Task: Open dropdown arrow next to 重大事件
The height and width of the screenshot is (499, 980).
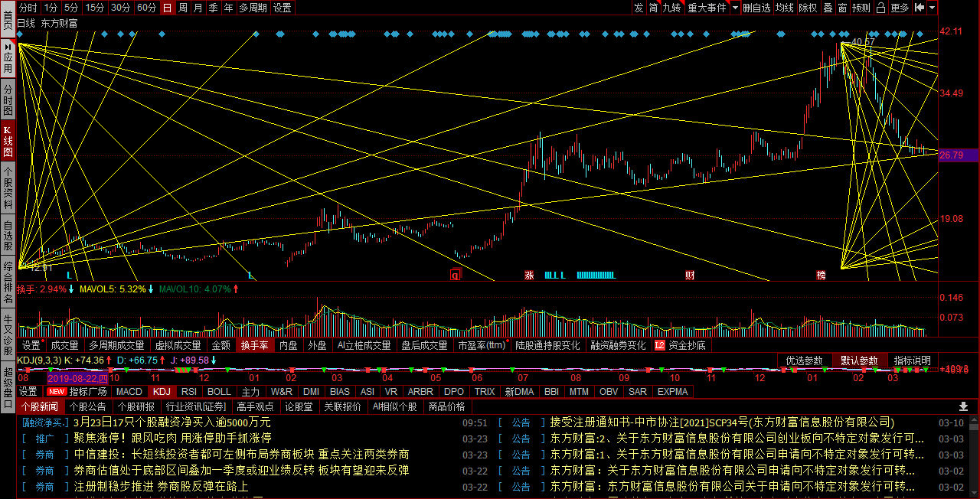Action: pyautogui.click(x=735, y=8)
